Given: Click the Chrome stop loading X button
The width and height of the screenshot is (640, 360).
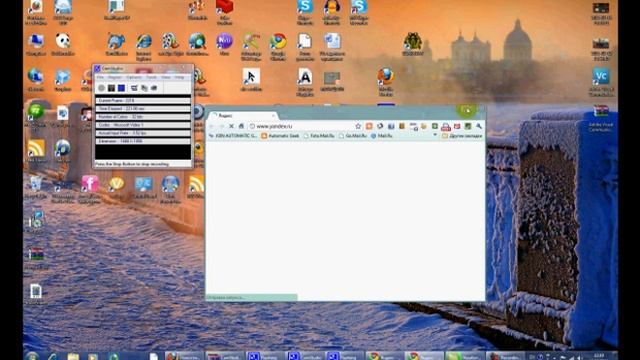Looking at the screenshot, I should 231,127.
